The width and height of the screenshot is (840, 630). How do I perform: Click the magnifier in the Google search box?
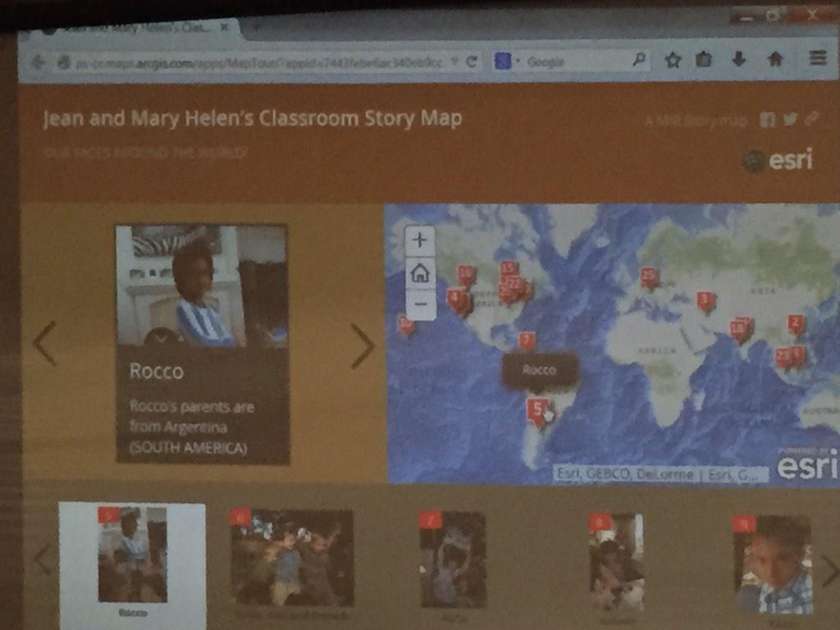[638, 60]
